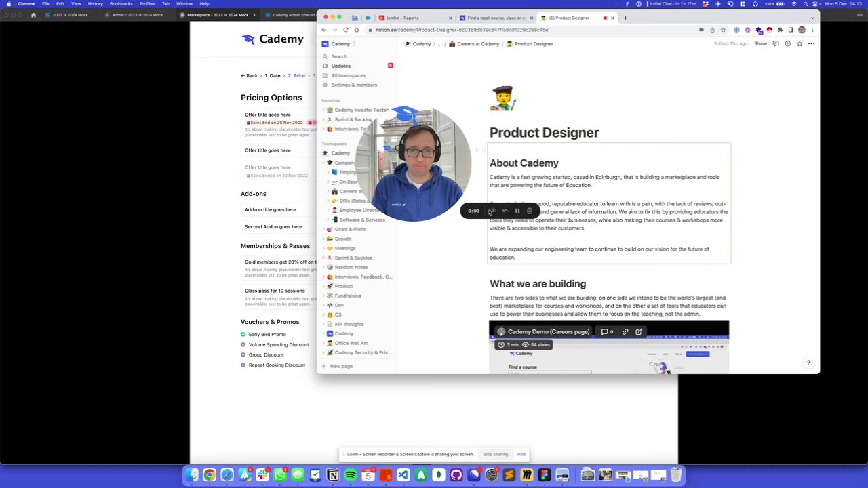The width and height of the screenshot is (868, 488).
Task: Switch to the lemlist - Reports tab
Action: pos(415,18)
